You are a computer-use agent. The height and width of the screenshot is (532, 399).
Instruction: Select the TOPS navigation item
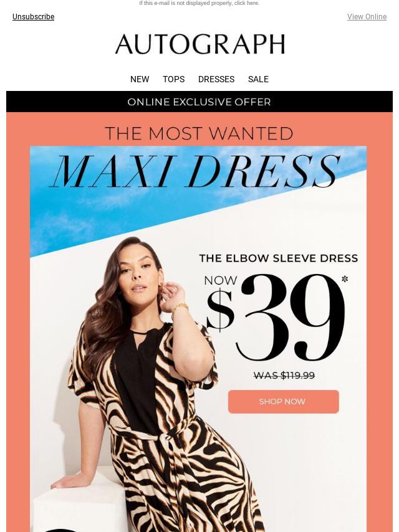click(x=173, y=79)
